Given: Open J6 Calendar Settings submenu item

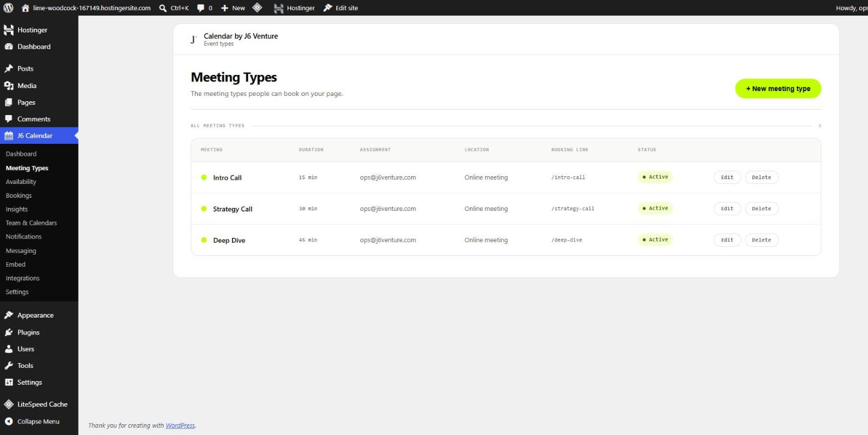Looking at the screenshot, I should pyautogui.click(x=17, y=292).
